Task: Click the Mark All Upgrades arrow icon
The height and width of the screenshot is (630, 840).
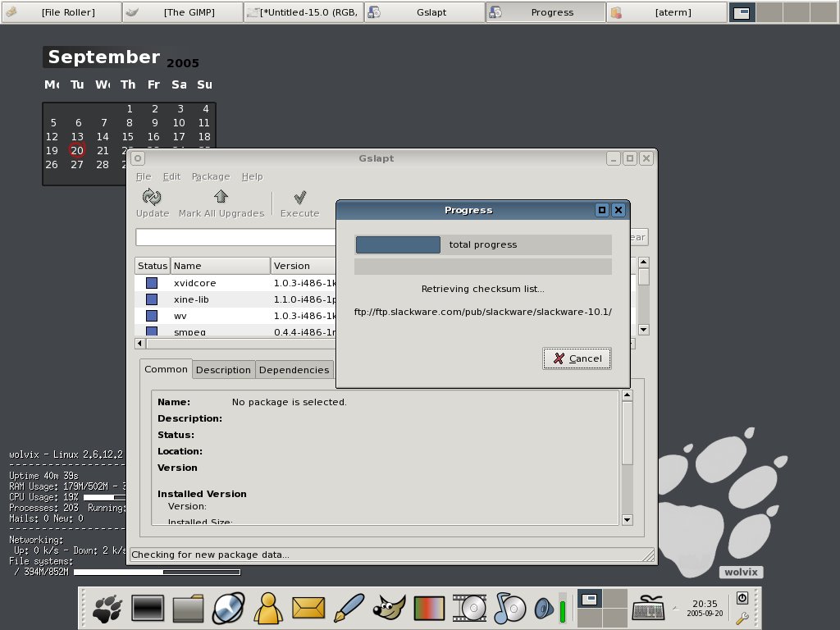Action: point(221,197)
